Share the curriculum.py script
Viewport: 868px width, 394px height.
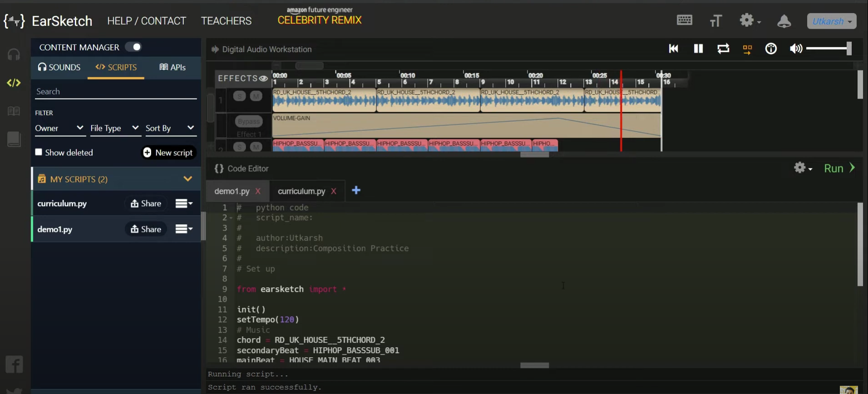pyautogui.click(x=146, y=203)
